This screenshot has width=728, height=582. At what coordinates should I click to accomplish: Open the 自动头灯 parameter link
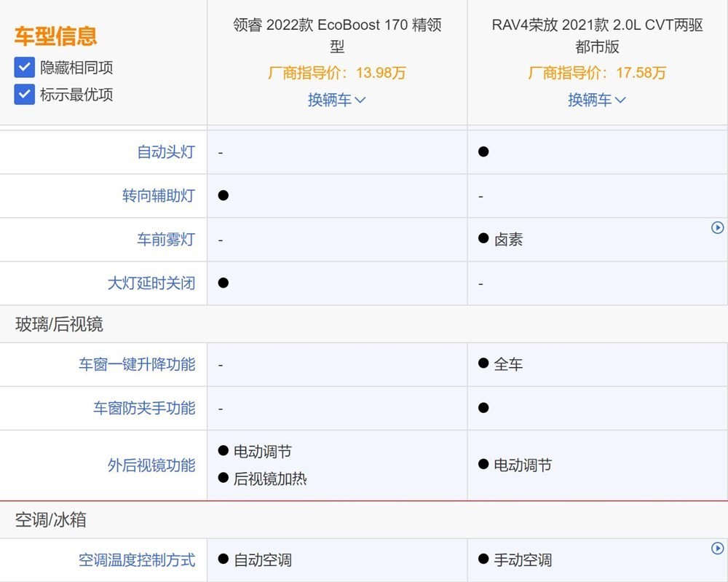pos(166,152)
